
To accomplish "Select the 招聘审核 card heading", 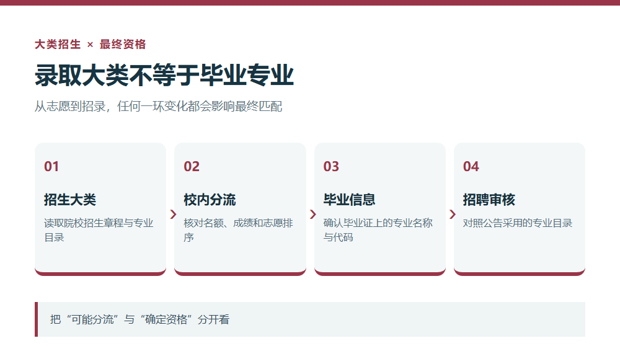I will coord(489,200).
